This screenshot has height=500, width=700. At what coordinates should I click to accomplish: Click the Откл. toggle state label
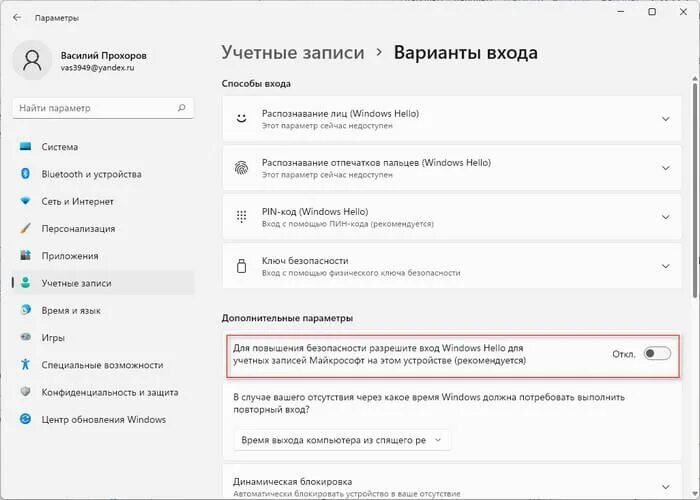click(624, 354)
